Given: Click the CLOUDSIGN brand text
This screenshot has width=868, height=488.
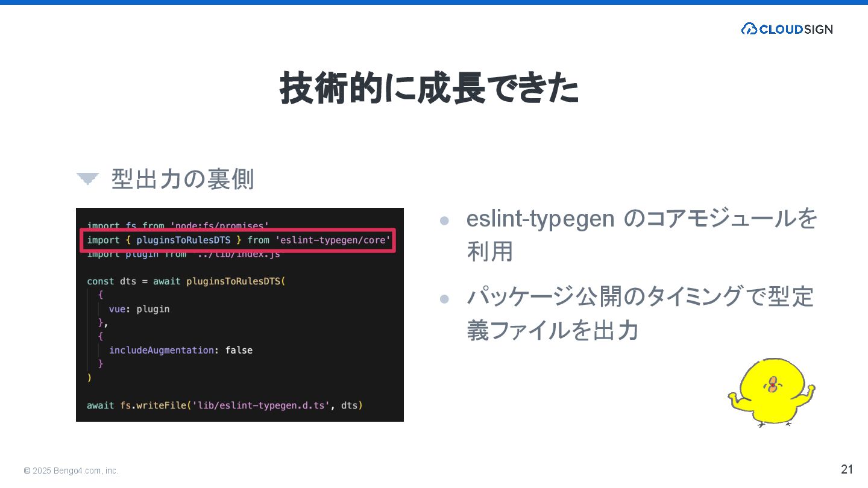Looking at the screenshot, I should 796,29.
